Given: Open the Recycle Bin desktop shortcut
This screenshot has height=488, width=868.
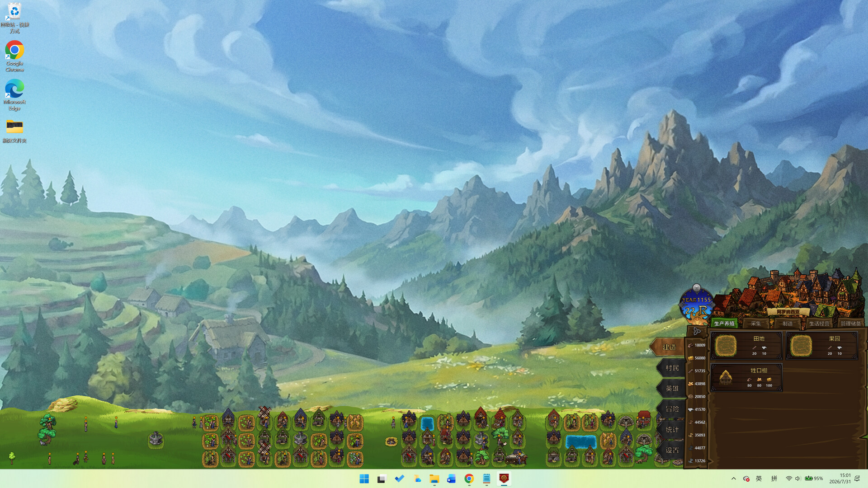Looking at the screenshot, I should click(x=14, y=18).
